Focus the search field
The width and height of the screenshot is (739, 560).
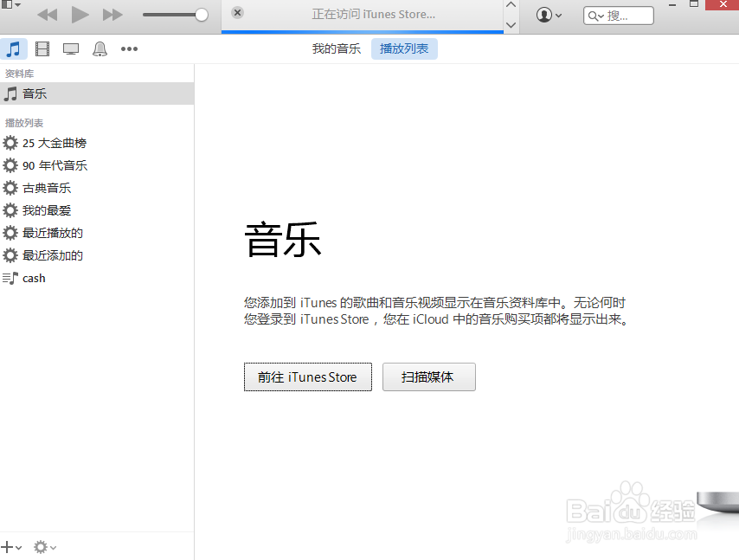[619, 16]
